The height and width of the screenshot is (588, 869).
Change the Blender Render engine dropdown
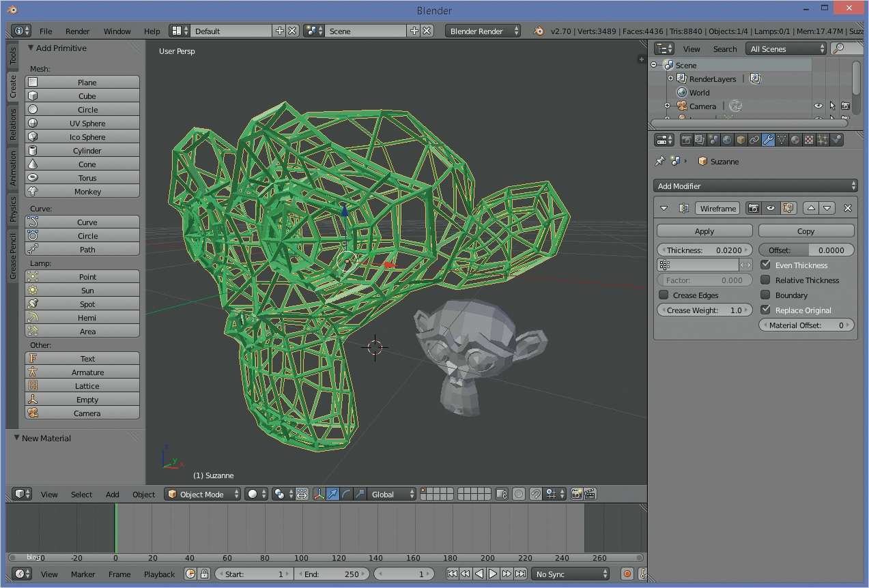click(x=483, y=31)
